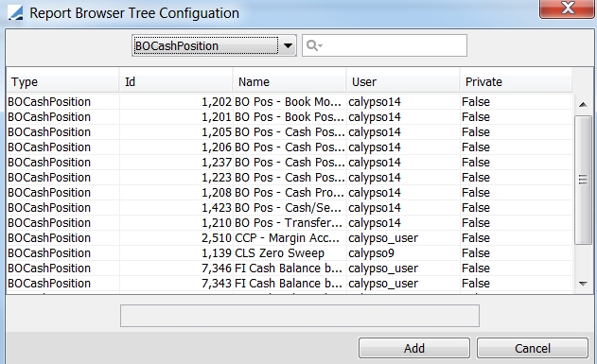Select BO Pos - Transfer... row name
This screenshot has width=597, height=364.
pyautogui.click(x=289, y=223)
